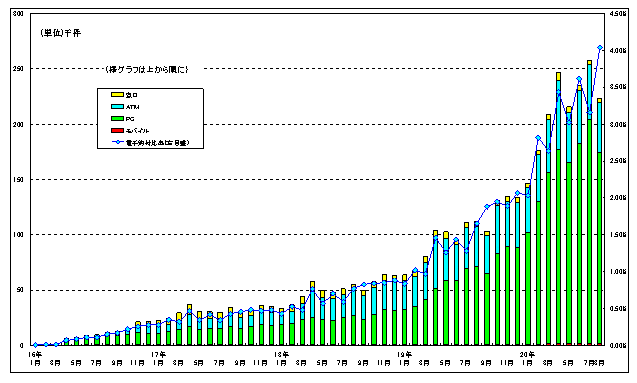Select the blue line-marker legend icon
The image size is (637, 383).
[x=117, y=142]
